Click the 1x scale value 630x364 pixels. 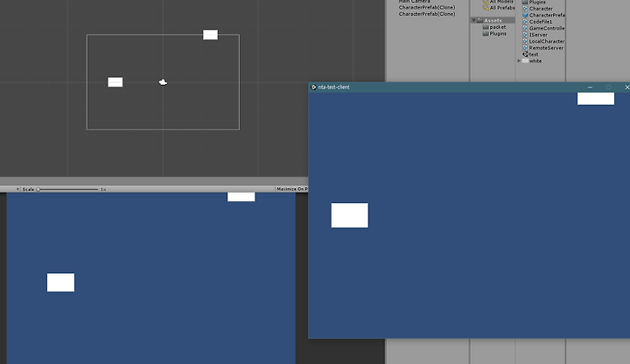(x=103, y=189)
